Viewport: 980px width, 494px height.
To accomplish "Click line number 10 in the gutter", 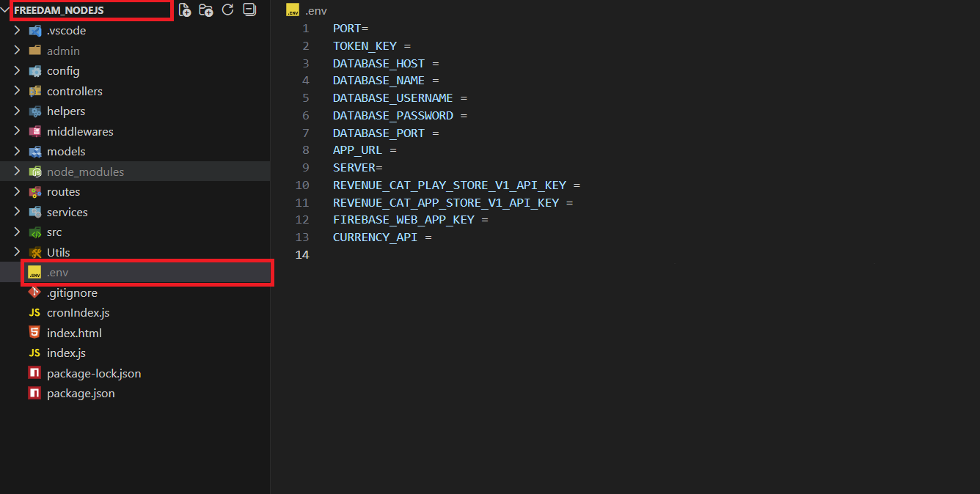I will pos(302,185).
